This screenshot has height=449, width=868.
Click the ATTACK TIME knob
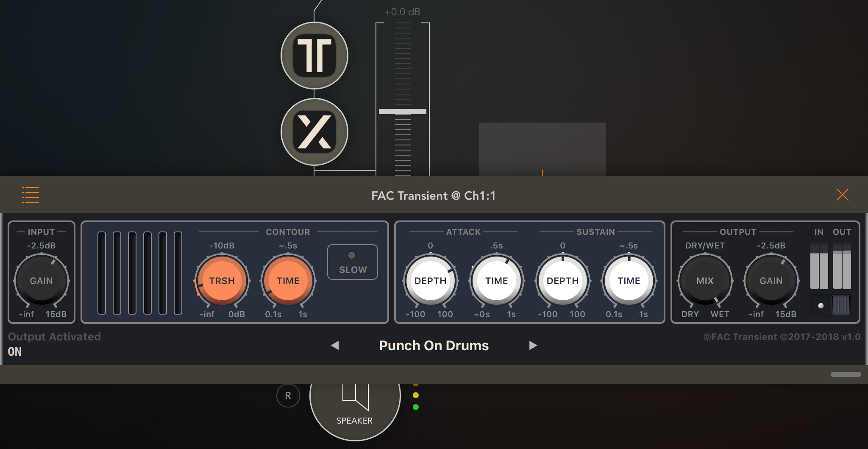[497, 281]
